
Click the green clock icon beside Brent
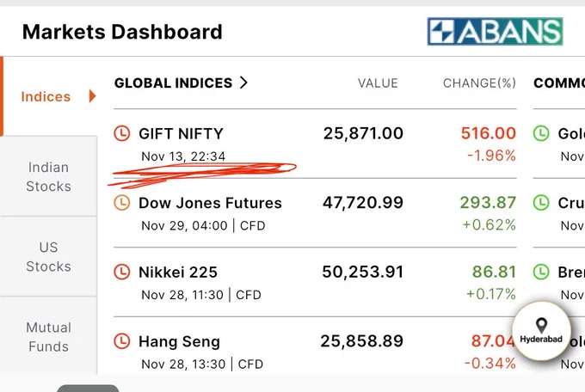pyautogui.click(x=541, y=272)
